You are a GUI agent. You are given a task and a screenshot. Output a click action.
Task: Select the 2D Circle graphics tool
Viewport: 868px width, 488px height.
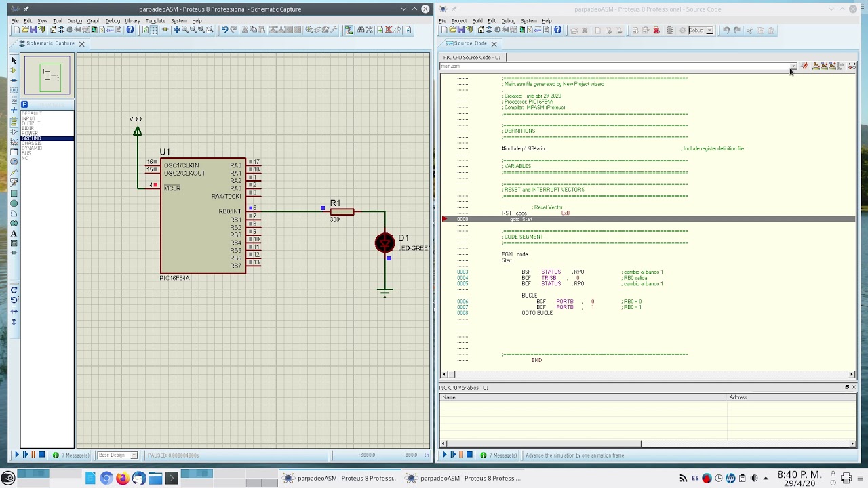pyautogui.click(x=14, y=203)
